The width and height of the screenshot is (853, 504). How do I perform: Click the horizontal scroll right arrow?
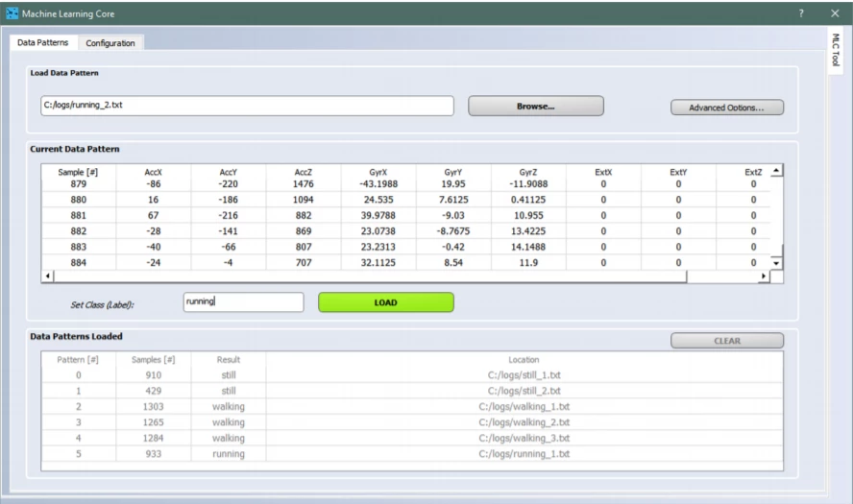764,276
